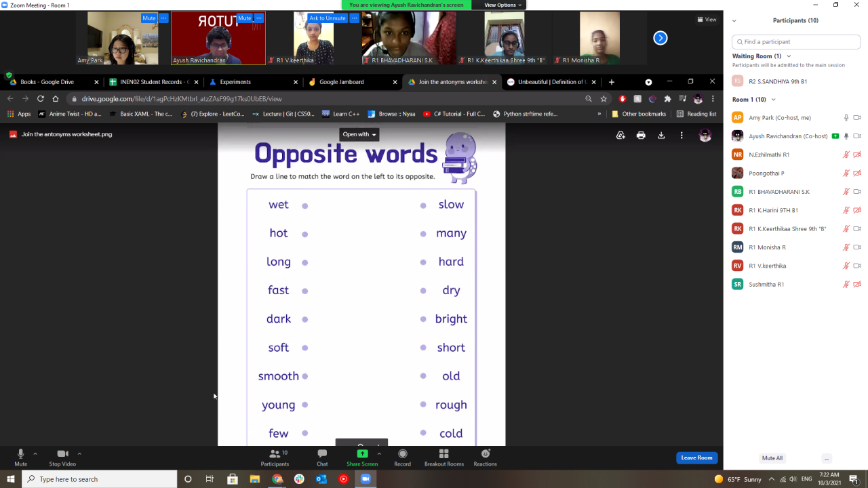This screenshot has width=868, height=488.
Task: Open Drive viewer's more actions menu
Action: (682, 135)
